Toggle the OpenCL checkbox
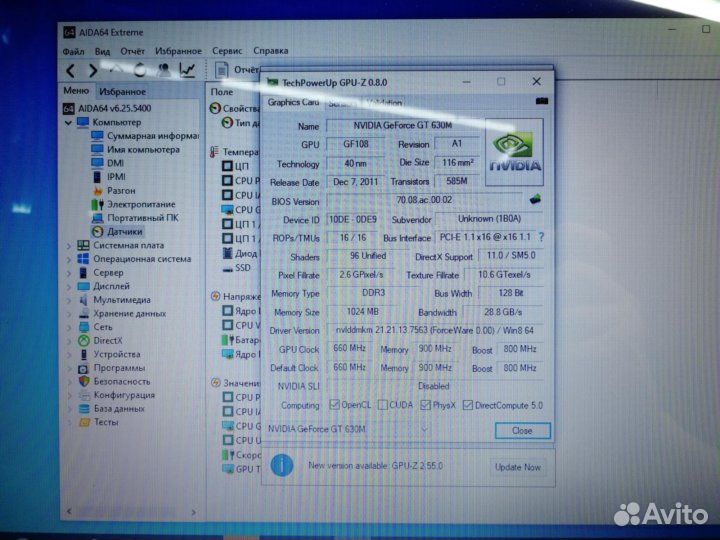This screenshot has width=720, height=540. pyautogui.click(x=334, y=405)
